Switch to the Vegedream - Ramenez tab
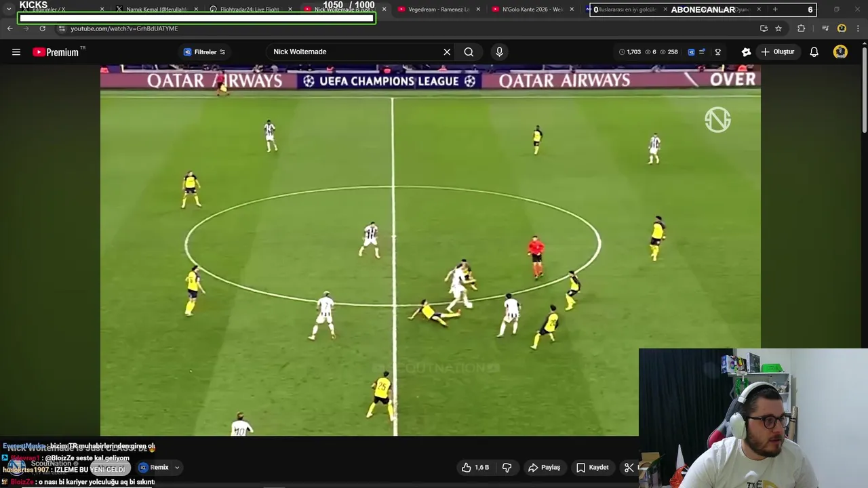868x488 pixels. (437, 9)
